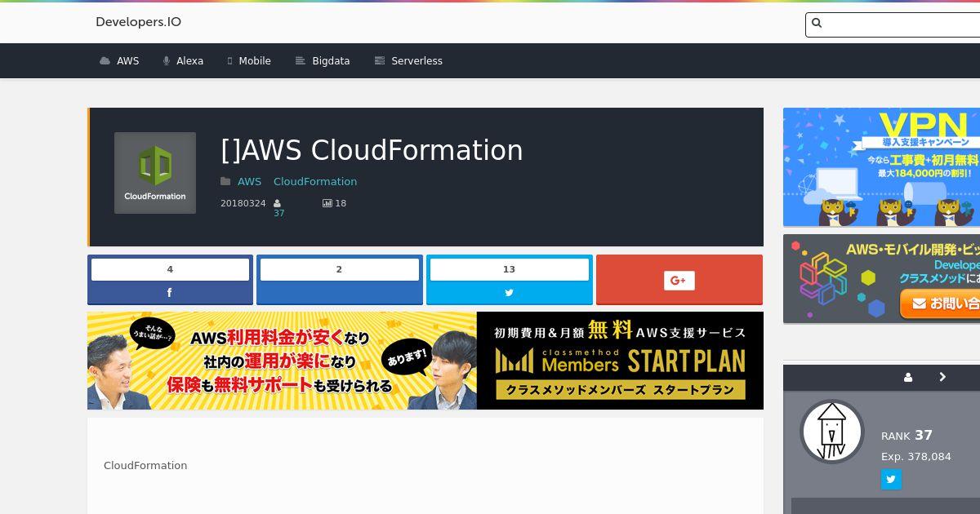Open the article title AWS CloudFormation

[372, 150]
